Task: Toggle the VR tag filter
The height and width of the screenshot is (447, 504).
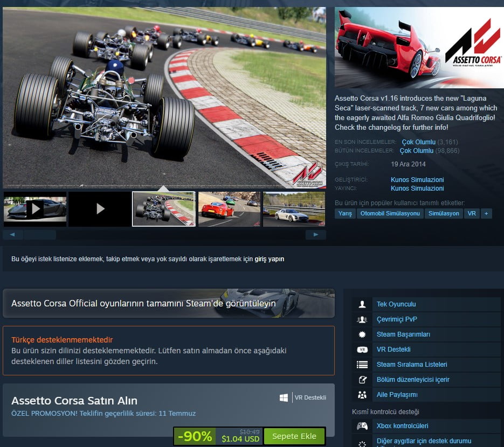Action: pos(472,213)
